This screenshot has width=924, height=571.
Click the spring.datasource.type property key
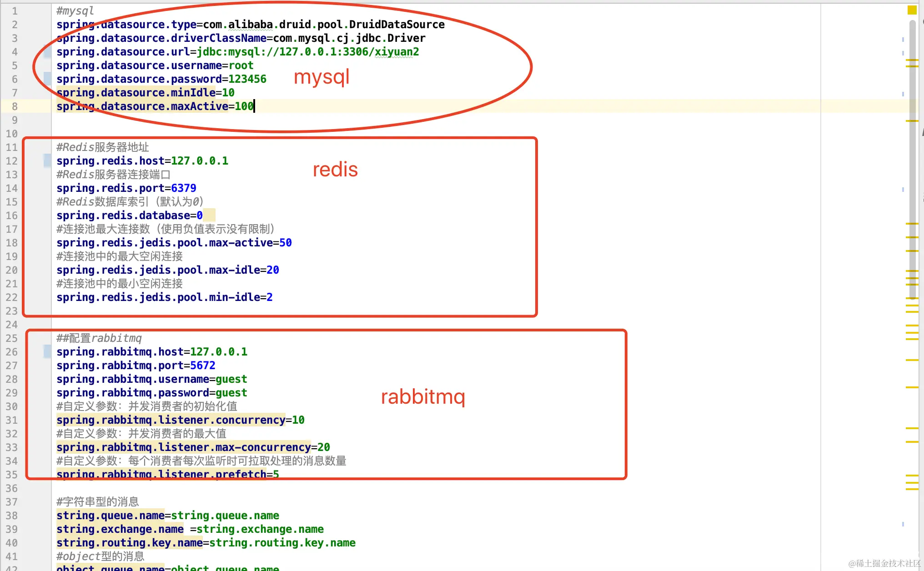pos(126,25)
